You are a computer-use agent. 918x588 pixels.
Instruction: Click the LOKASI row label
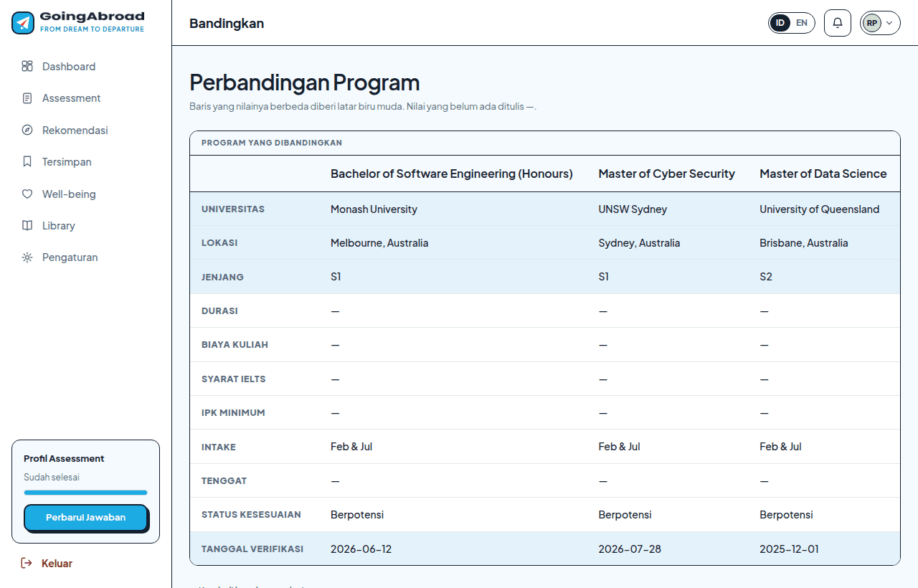(219, 243)
